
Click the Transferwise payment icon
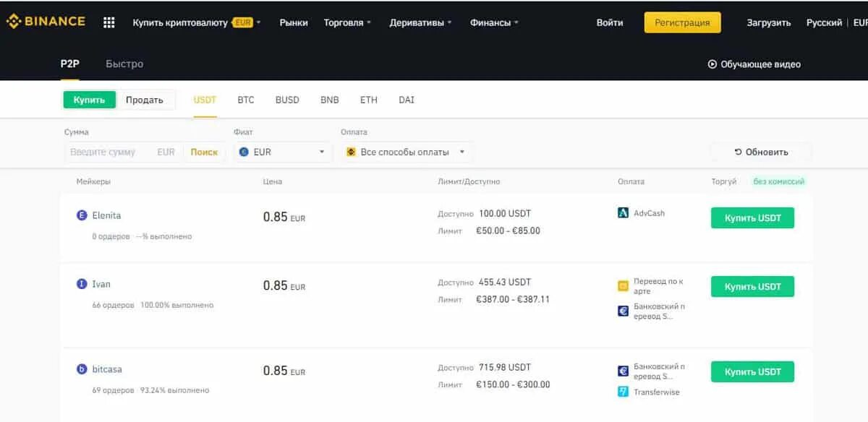coord(623,392)
